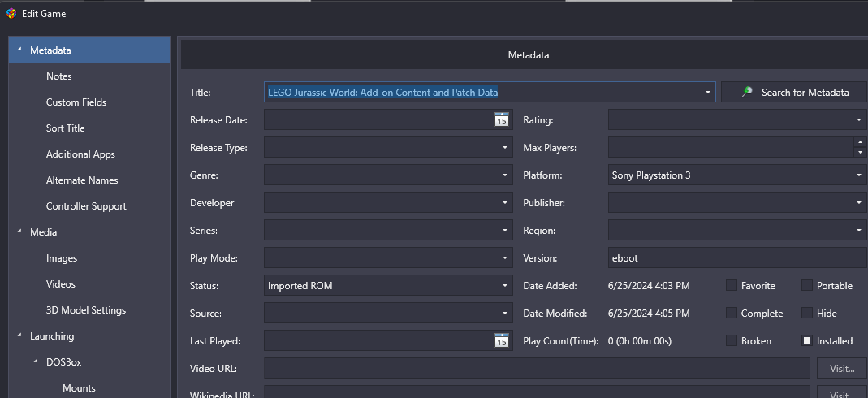This screenshot has width=868, height=398.
Task: Enable the Complete checkbox
Action: (732, 314)
